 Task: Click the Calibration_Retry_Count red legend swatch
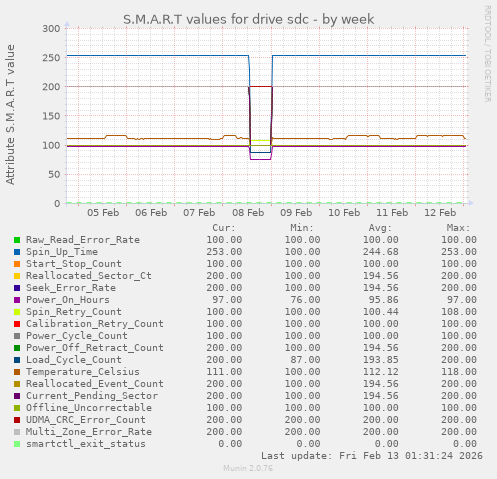pos(17,324)
